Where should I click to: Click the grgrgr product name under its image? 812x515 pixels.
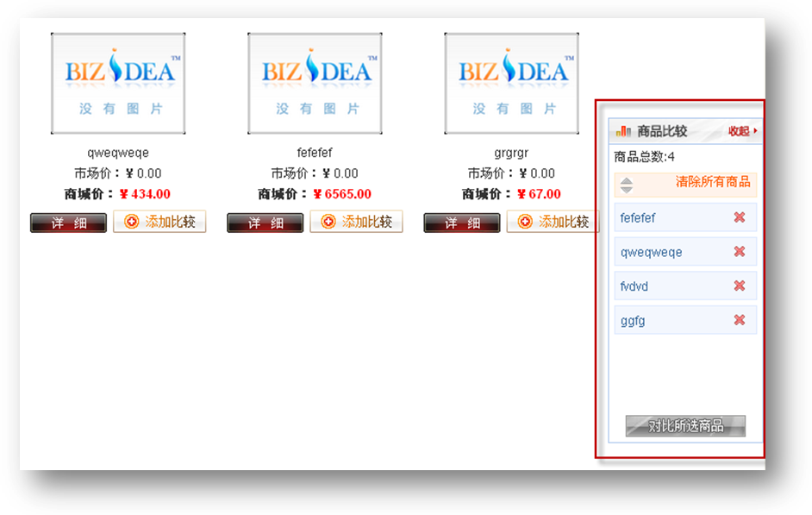pos(512,153)
